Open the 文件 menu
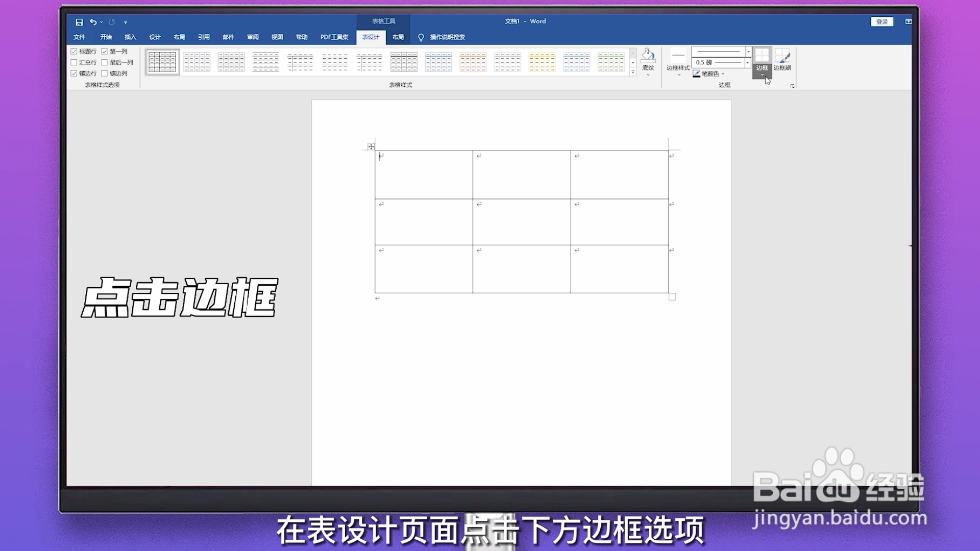This screenshot has width=980, height=551. tap(79, 37)
